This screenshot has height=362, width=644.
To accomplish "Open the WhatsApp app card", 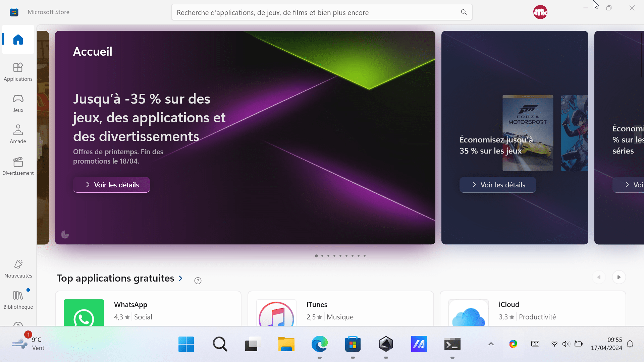I will click(x=148, y=309).
